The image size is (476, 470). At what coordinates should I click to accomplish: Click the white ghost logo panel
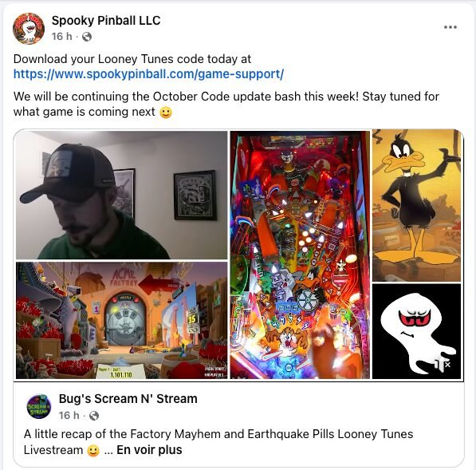[x=416, y=331]
